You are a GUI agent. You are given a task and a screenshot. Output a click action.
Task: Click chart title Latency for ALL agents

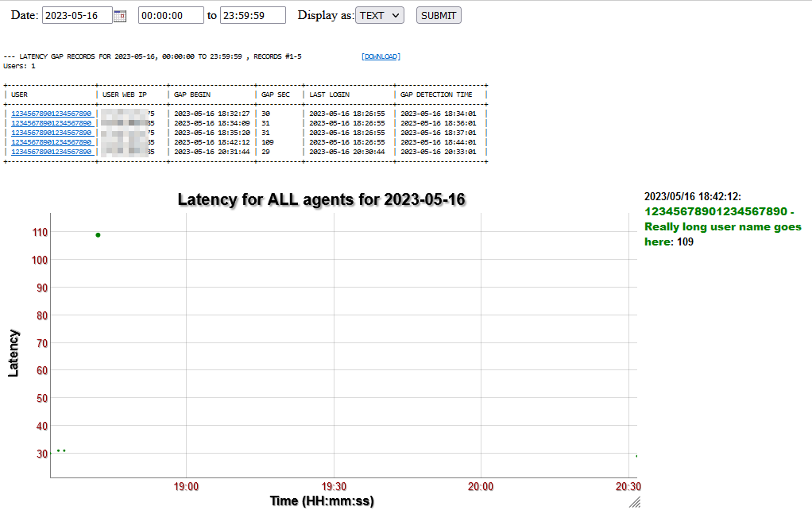coord(322,200)
